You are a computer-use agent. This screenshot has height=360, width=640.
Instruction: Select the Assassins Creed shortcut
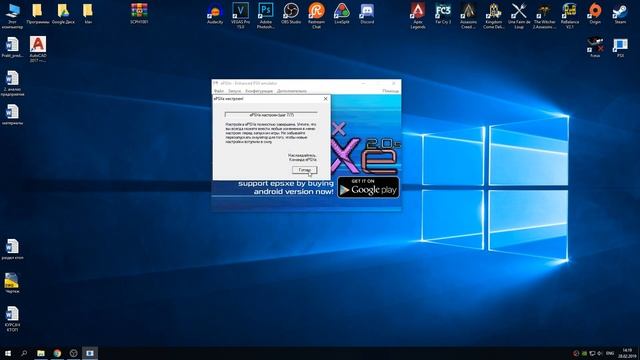[468, 16]
